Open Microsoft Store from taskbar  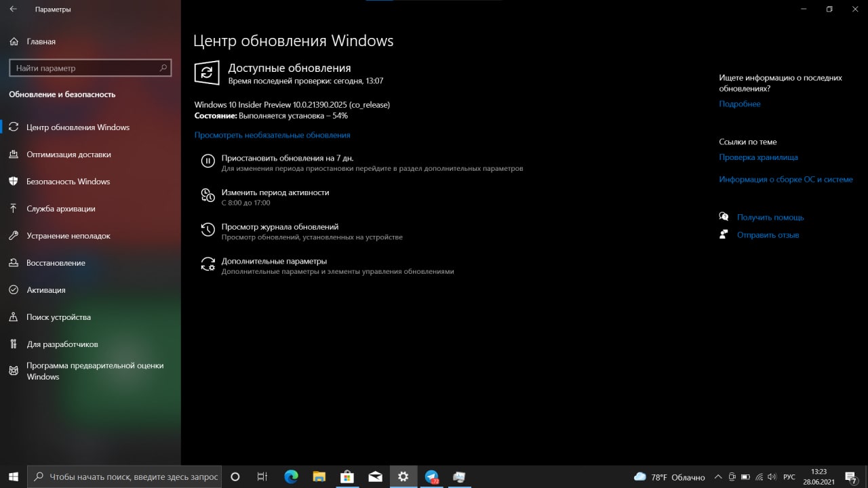[x=347, y=476]
